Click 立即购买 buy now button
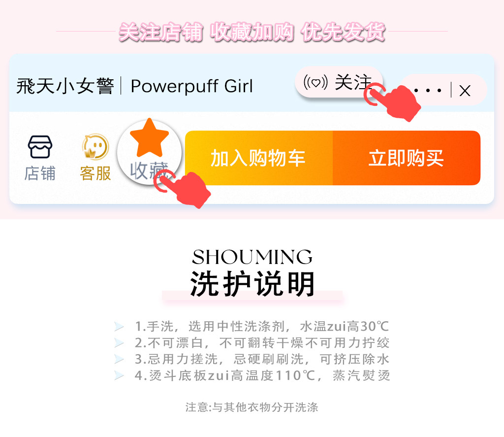Viewport: 504px width, 437px height. pos(407,158)
